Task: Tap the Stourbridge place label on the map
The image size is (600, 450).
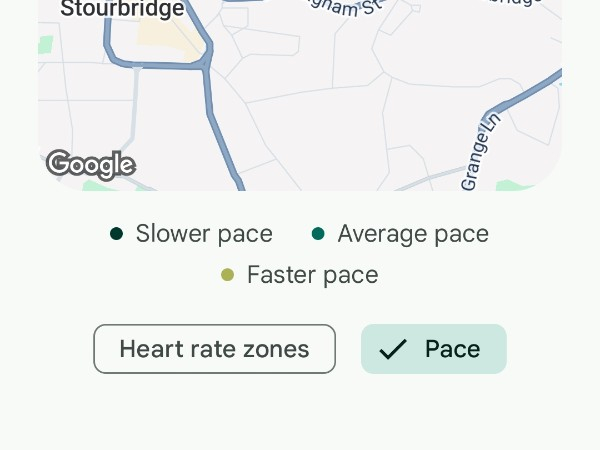Action: (x=122, y=10)
